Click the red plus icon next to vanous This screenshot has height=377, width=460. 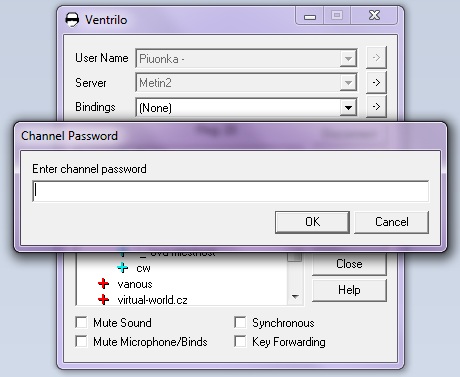(x=103, y=284)
